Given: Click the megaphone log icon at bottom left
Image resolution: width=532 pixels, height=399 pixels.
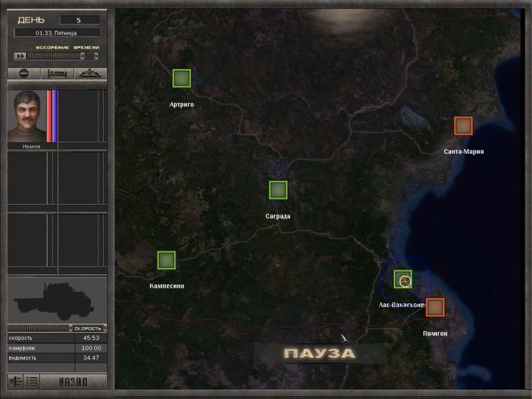Looking at the screenshot, I should (x=15, y=381).
